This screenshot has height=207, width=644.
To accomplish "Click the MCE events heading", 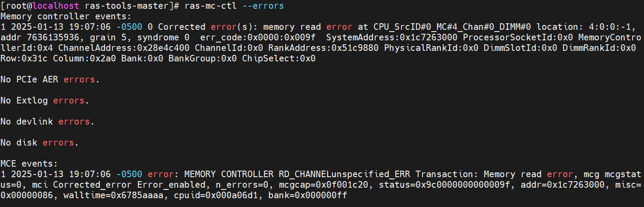I will pos(29,164).
